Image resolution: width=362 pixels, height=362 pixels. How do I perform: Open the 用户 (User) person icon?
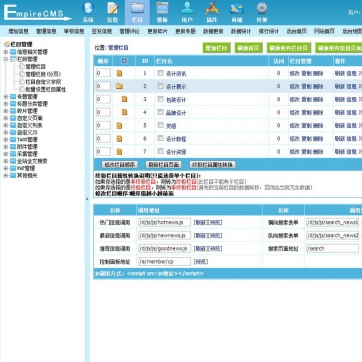point(187,8)
